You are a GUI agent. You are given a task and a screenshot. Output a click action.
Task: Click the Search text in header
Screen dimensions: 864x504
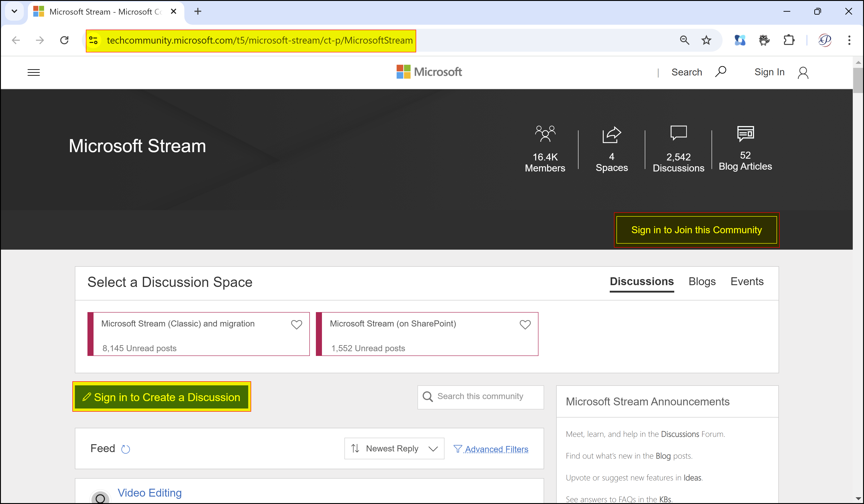(x=687, y=72)
